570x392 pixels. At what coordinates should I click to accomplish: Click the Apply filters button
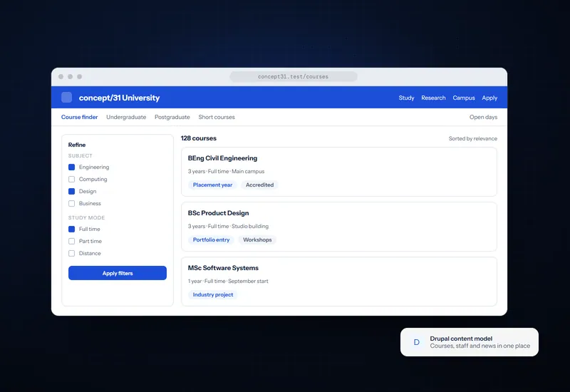click(x=118, y=273)
